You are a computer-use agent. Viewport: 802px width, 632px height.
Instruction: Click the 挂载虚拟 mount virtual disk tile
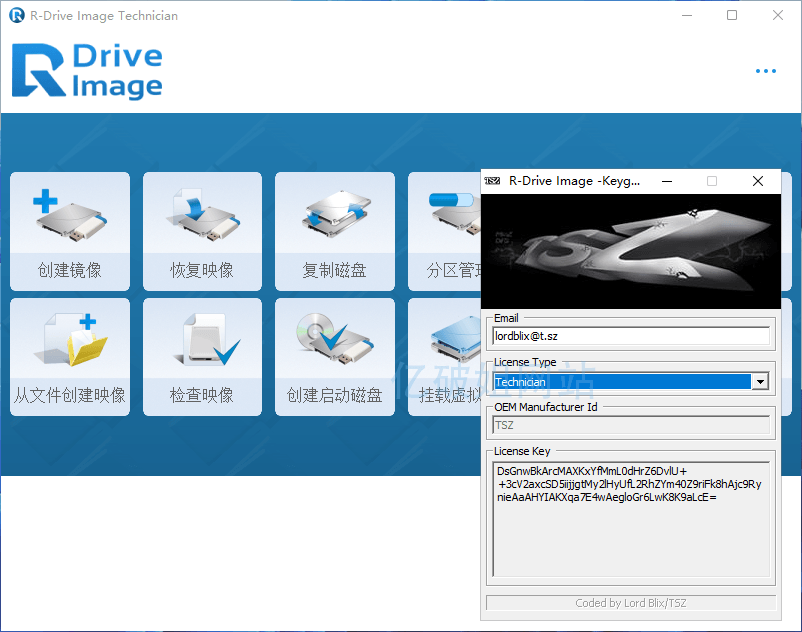tap(445, 356)
